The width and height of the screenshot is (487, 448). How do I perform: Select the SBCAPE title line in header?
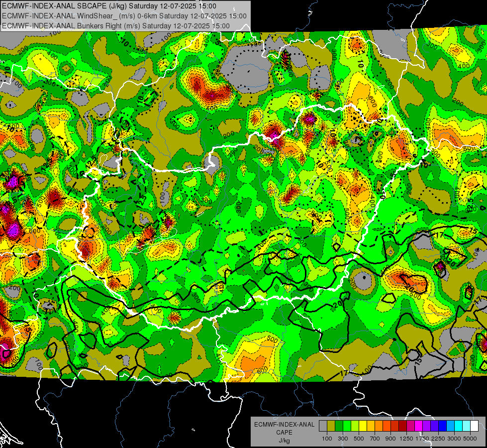(x=109, y=6)
